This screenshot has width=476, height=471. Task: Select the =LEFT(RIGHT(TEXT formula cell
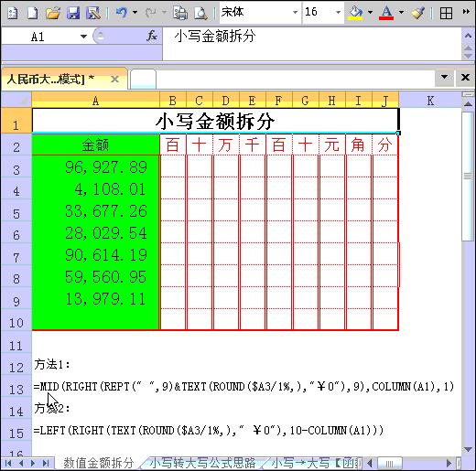coord(208,431)
